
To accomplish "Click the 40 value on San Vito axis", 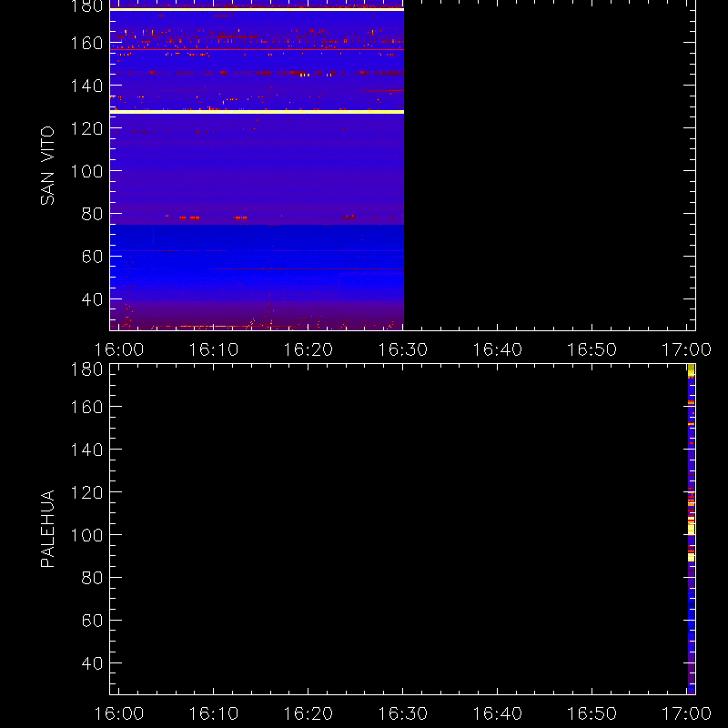I will 93,299.
